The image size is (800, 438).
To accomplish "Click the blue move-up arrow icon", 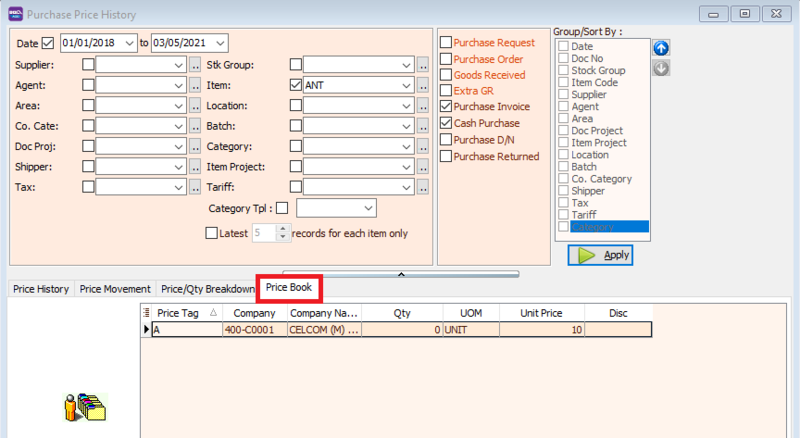I will [661, 49].
